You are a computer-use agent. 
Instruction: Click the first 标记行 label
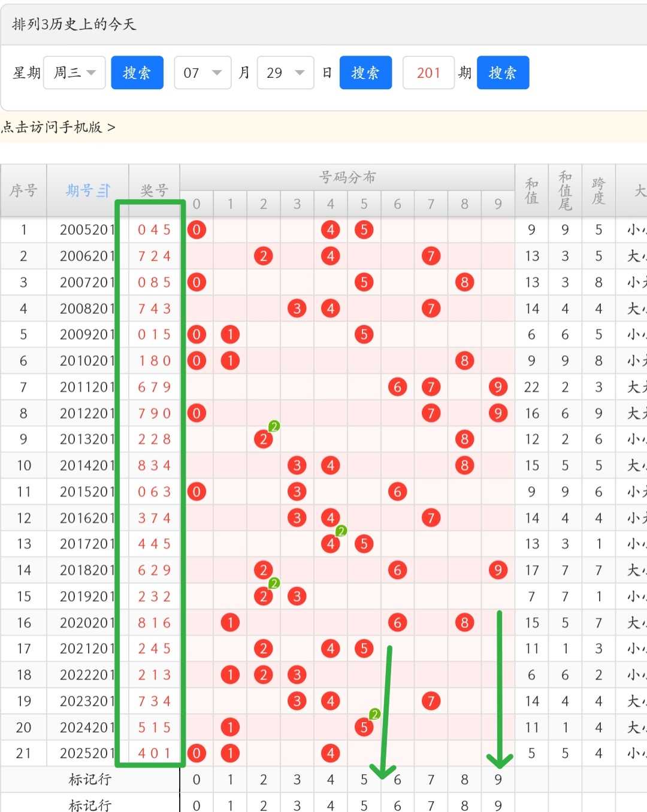(90, 780)
